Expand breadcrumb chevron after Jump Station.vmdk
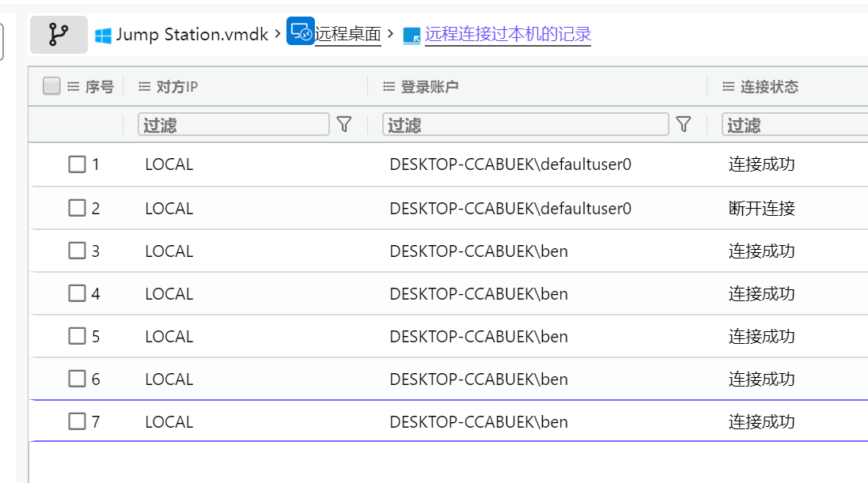The width and height of the screenshot is (868, 483). click(278, 34)
